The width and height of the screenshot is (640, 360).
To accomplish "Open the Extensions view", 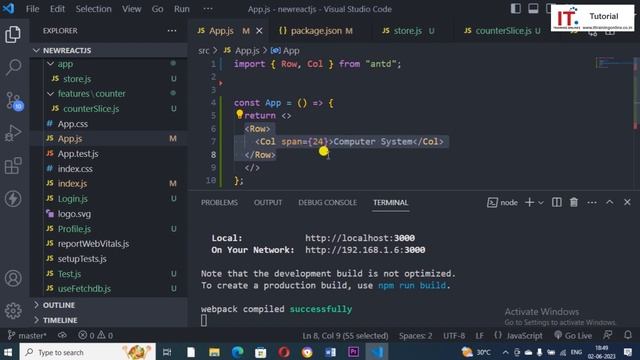I will tap(13, 166).
